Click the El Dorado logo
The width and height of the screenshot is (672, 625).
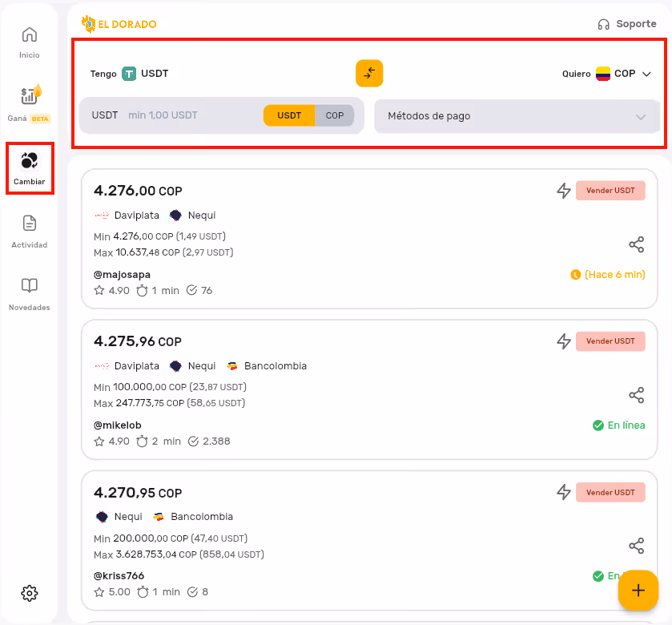pyautogui.click(x=119, y=24)
